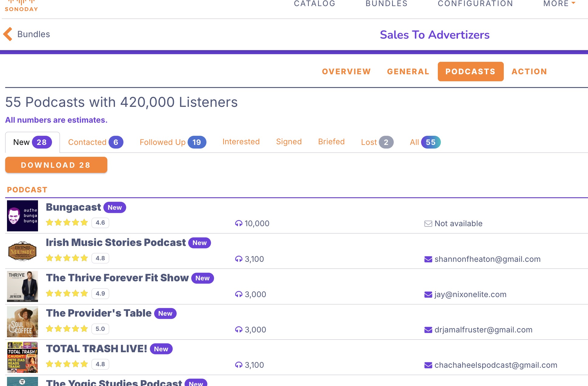Viewport: 588px width, 386px height.
Task: Open the MORE dropdown menu
Action: (559, 4)
